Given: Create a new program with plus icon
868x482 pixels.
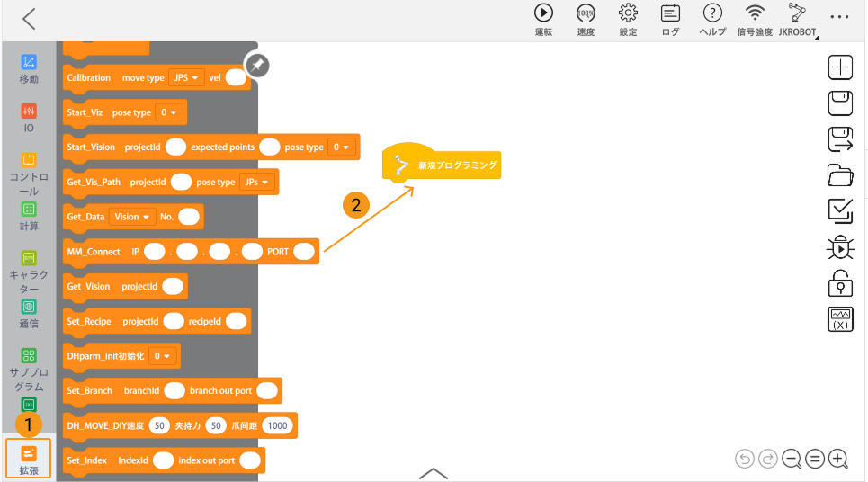Looking at the screenshot, I should pyautogui.click(x=840, y=67).
